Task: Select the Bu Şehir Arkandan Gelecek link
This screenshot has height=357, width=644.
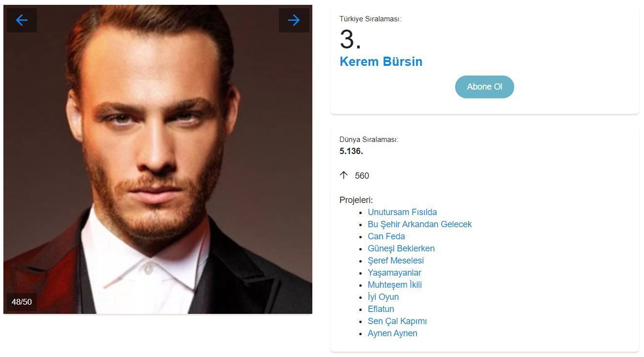Action: (x=419, y=224)
